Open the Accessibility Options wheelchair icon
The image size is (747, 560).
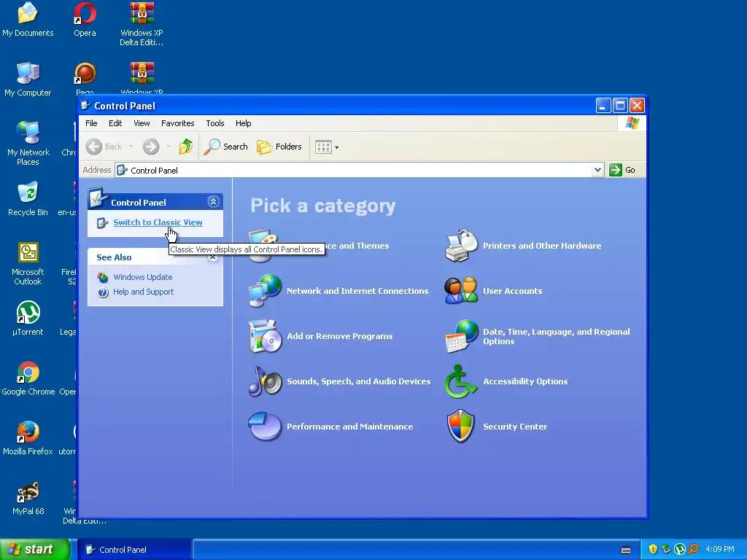tap(461, 381)
